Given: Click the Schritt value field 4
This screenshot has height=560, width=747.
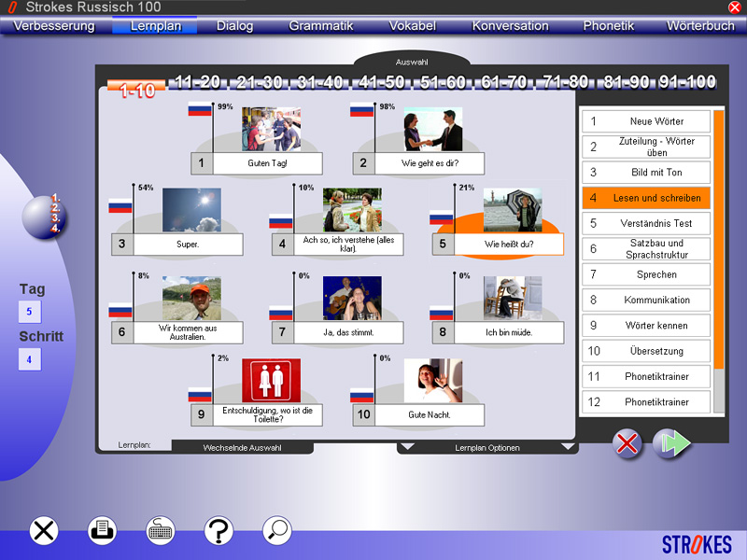Looking at the screenshot, I should [30, 359].
